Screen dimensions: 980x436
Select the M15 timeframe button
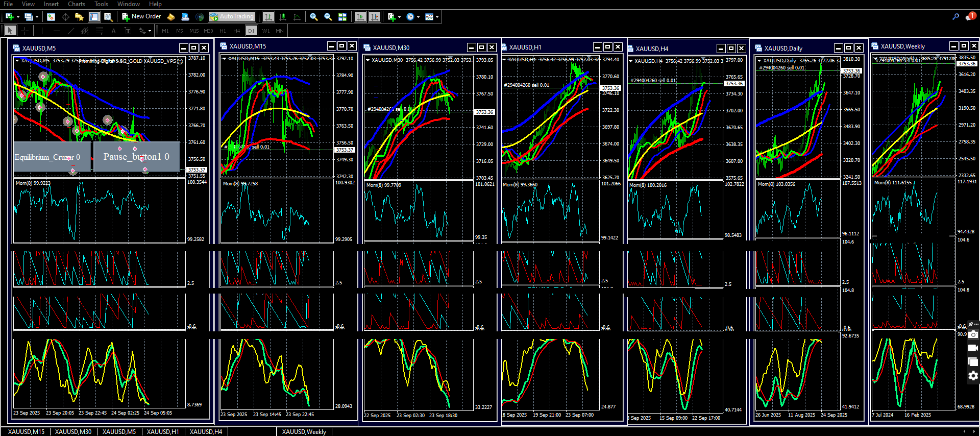194,31
